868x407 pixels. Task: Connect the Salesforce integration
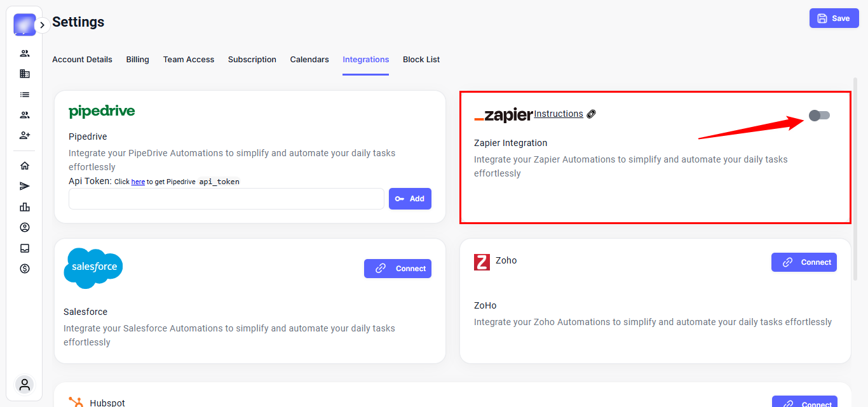pyautogui.click(x=398, y=269)
